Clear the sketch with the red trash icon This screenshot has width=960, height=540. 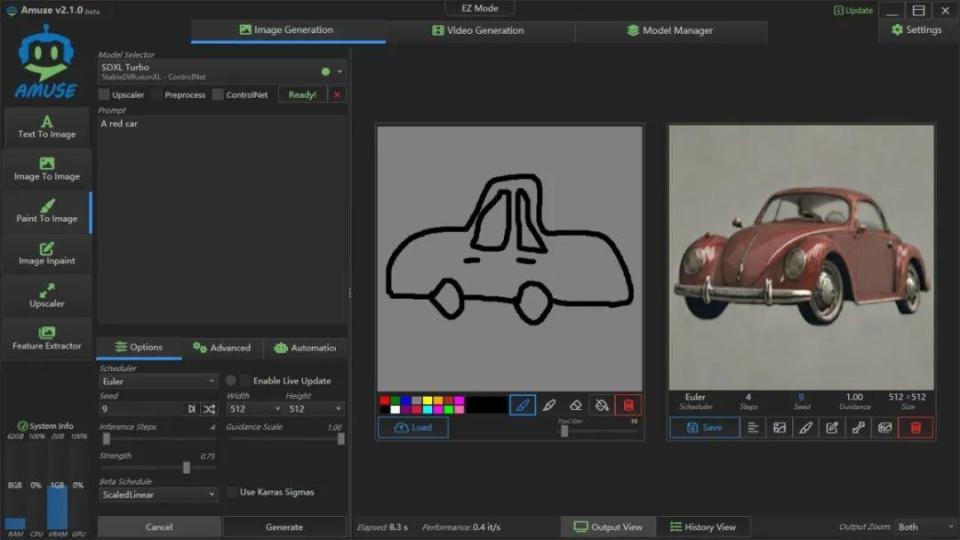tap(628, 405)
